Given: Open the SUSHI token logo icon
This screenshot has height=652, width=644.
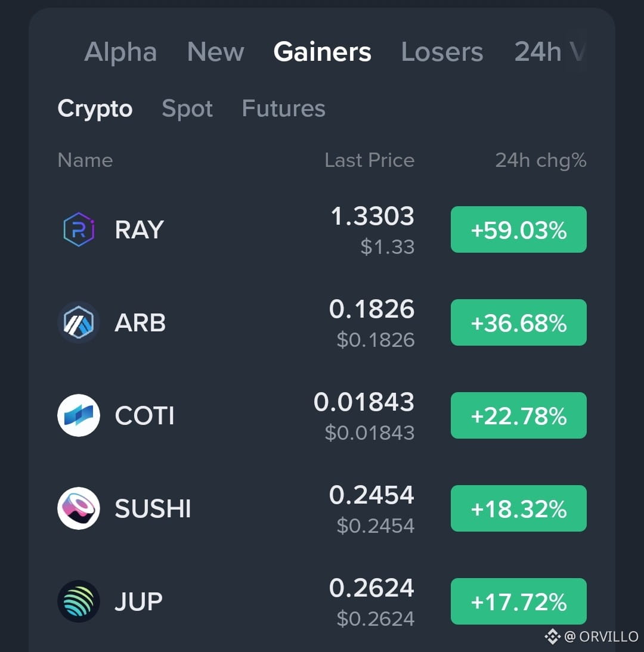Looking at the screenshot, I should (x=79, y=508).
